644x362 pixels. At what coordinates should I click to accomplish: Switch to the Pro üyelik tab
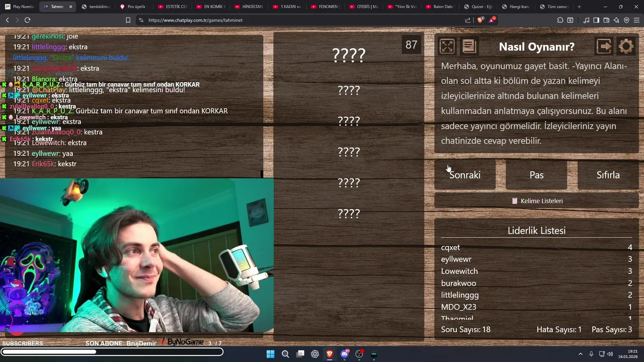[x=134, y=7]
